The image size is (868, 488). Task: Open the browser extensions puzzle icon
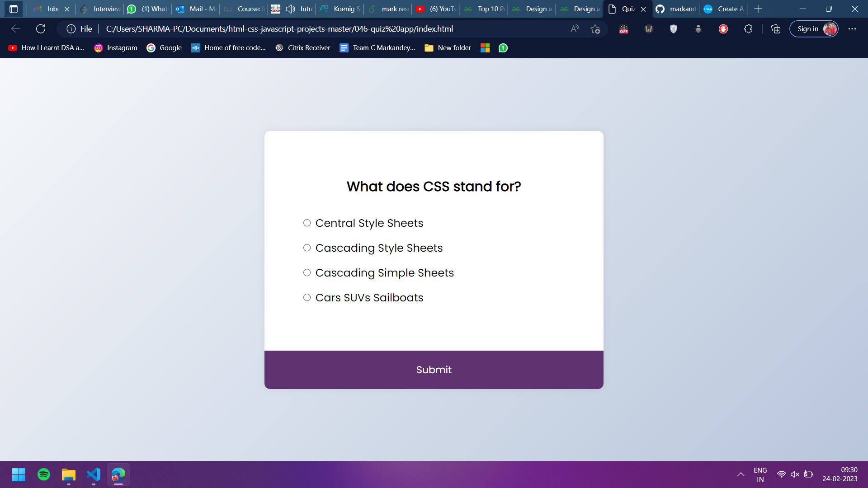(748, 28)
